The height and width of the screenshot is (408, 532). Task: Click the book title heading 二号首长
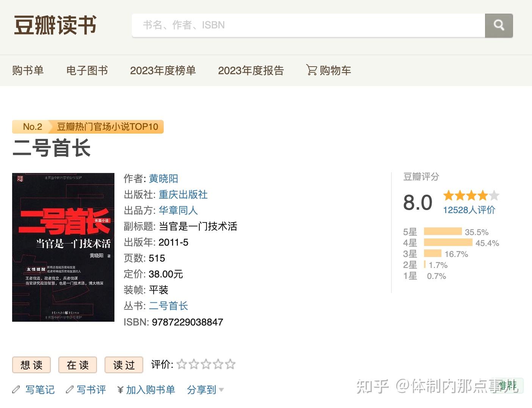pyautogui.click(x=52, y=148)
